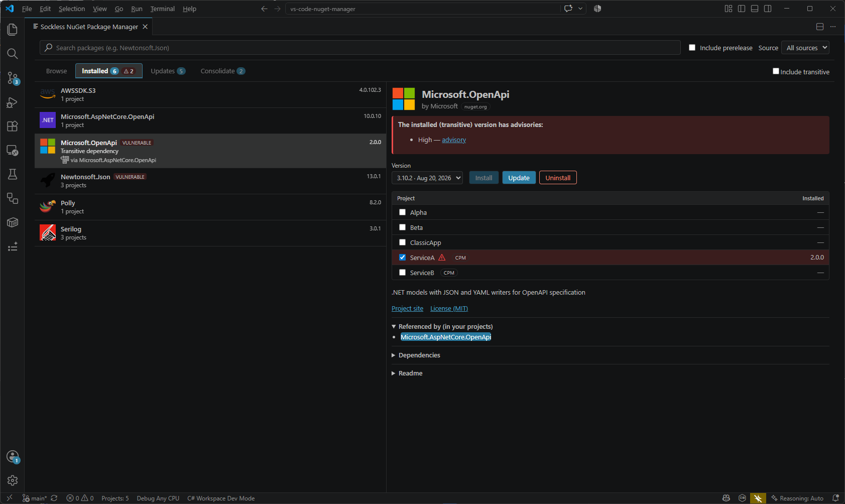Select the Polly package row
The image size is (845, 504).
(210, 207)
